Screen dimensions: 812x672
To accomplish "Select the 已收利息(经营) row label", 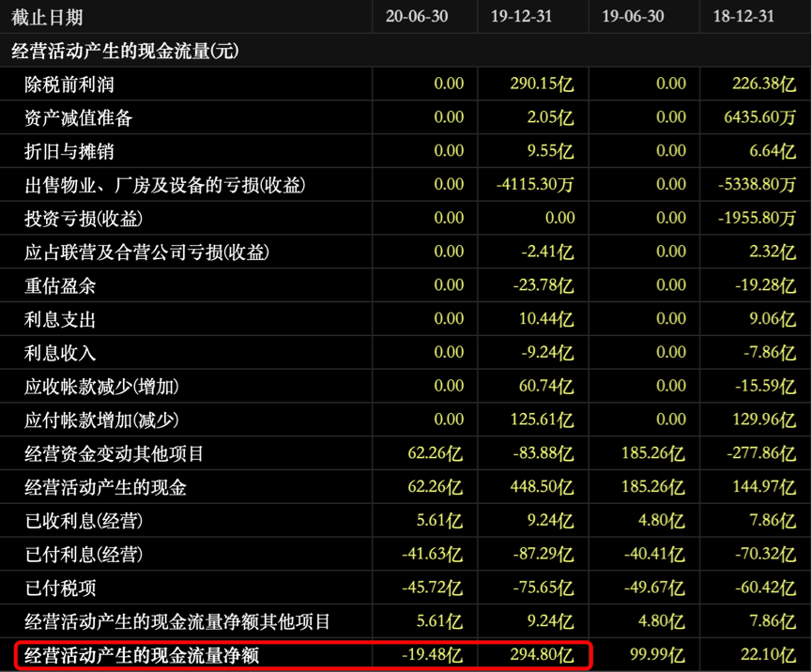I will coord(84,521).
